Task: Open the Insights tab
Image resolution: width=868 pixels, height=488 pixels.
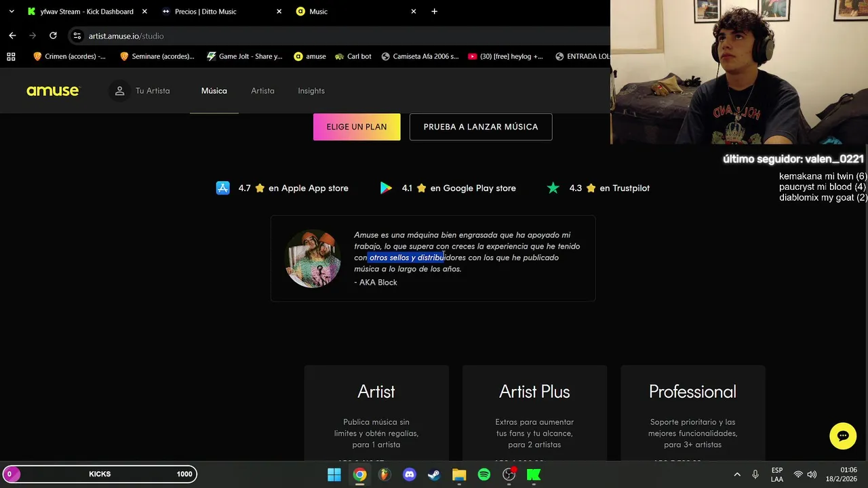Action: tap(311, 91)
